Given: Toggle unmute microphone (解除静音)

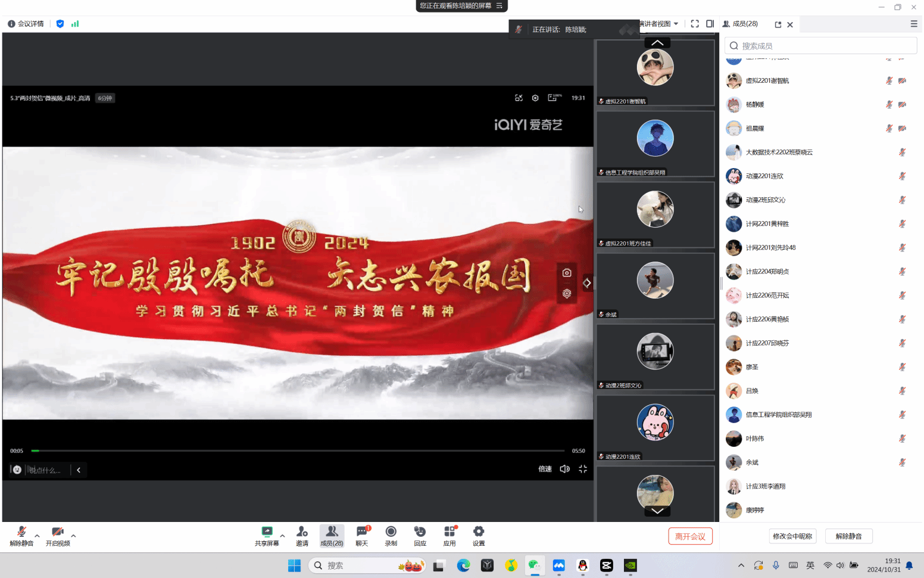Looking at the screenshot, I should pos(21,535).
